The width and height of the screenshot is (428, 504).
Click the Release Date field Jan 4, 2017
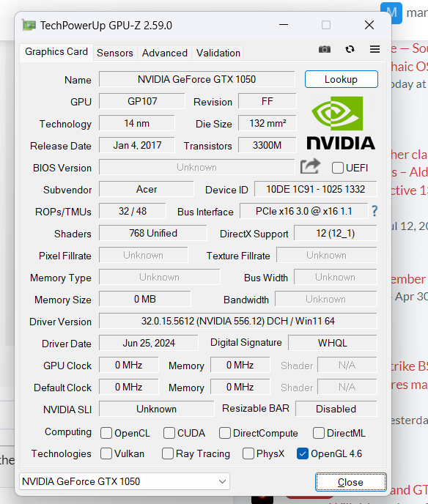[x=136, y=145]
